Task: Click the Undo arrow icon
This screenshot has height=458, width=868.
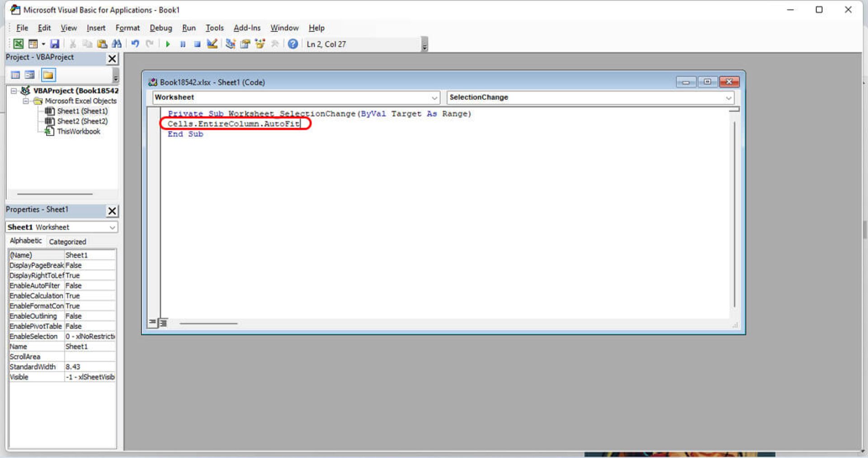Action: point(135,44)
